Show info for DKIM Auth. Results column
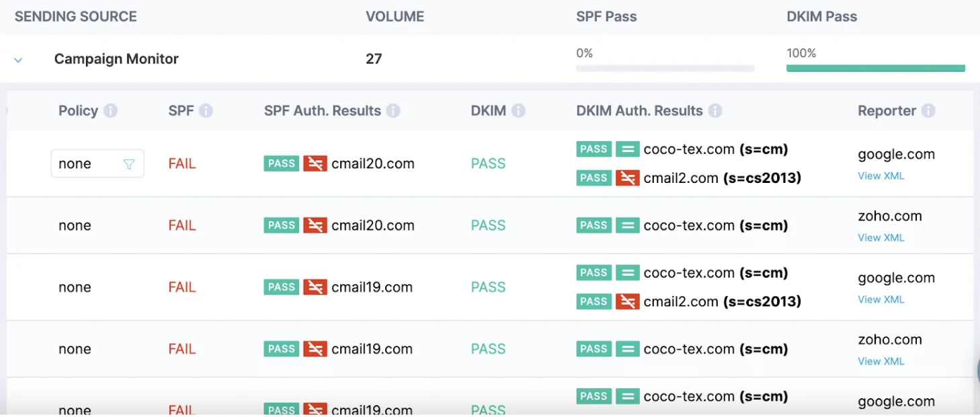Screen dimensions: 980x417 (715, 111)
